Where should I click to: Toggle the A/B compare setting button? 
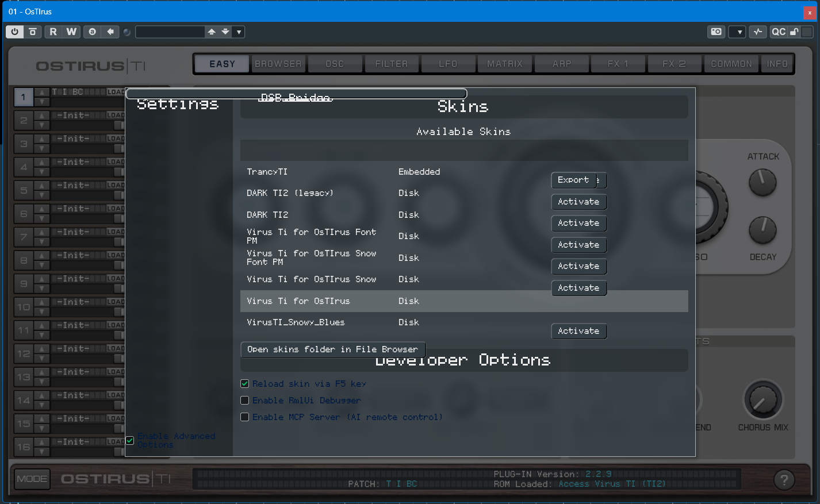coord(92,32)
